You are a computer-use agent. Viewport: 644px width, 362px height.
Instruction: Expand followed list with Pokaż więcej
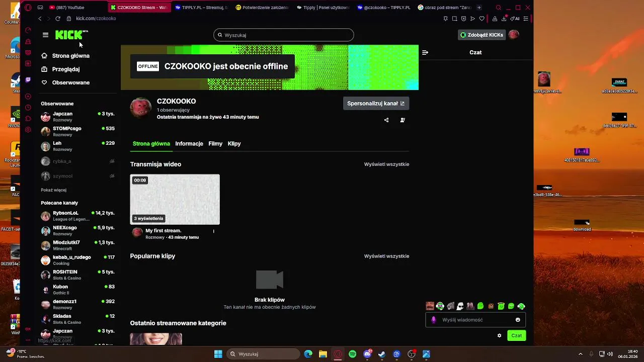tap(53, 190)
